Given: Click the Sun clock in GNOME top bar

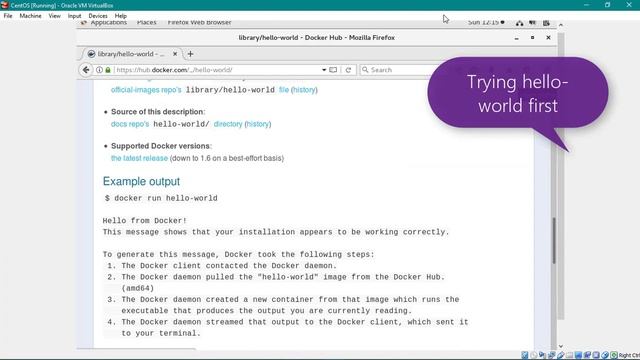Looking at the screenshot, I should [485, 22].
